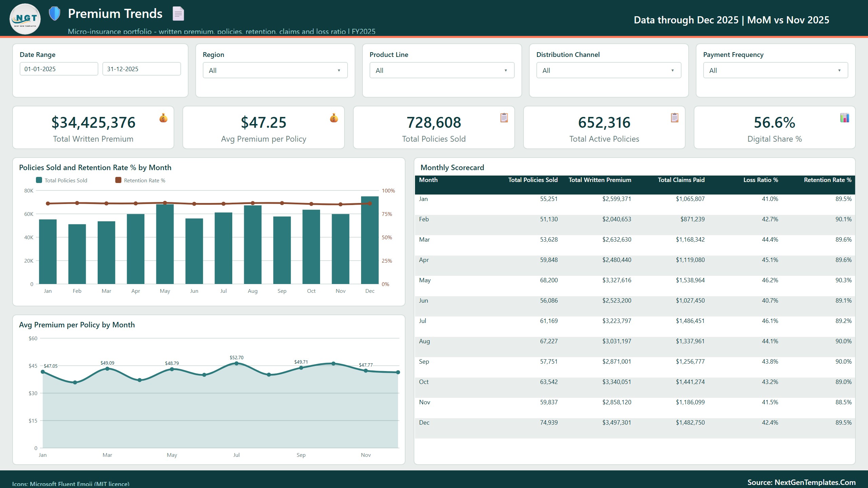Sort by Total Policies Sold column header
868x488 pixels.
[x=533, y=180]
